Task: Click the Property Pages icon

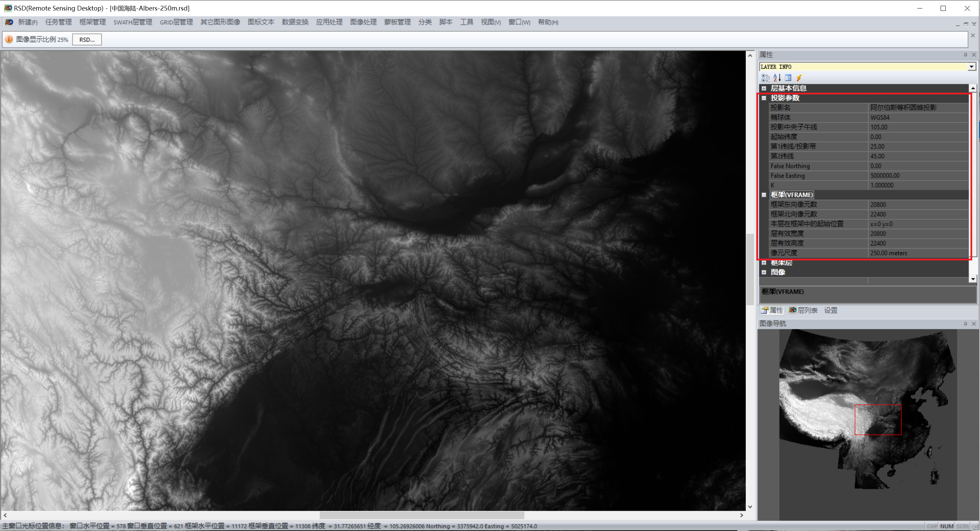Action: point(788,78)
